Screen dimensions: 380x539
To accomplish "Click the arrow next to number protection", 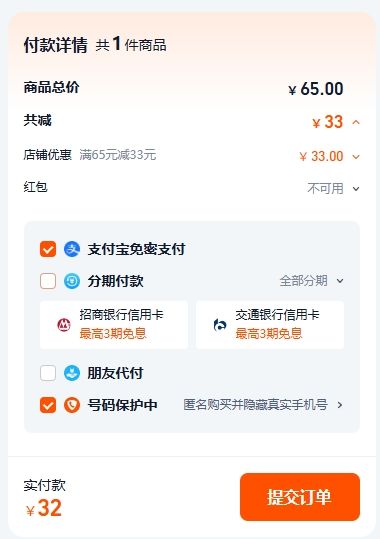I will [x=340, y=405].
